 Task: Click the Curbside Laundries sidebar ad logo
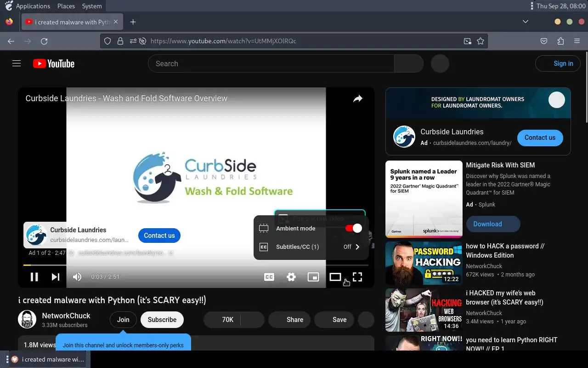coord(404,137)
